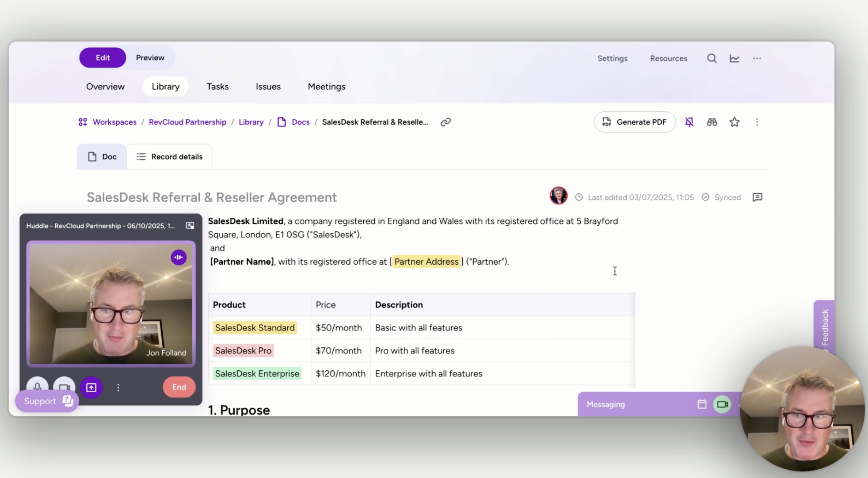Click the muted notification bell icon

(x=689, y=122)
